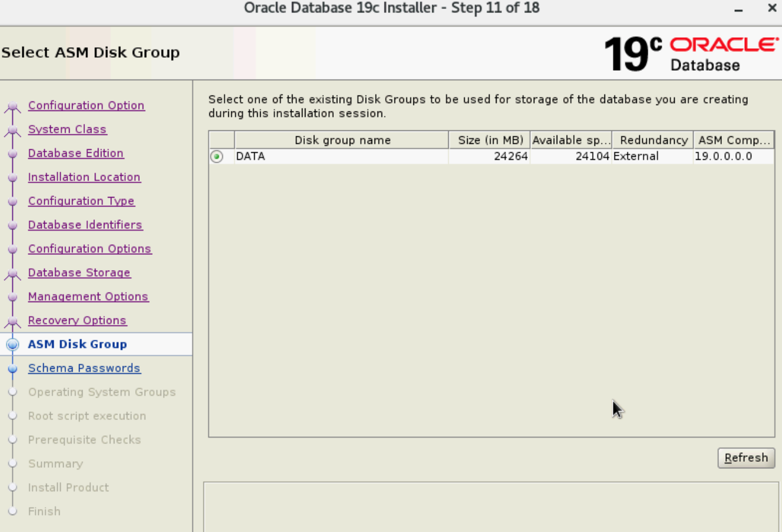Select the current ASM Disk Group step
The height and width of the screenshot is (532, 782).
(x=77, y=344)
